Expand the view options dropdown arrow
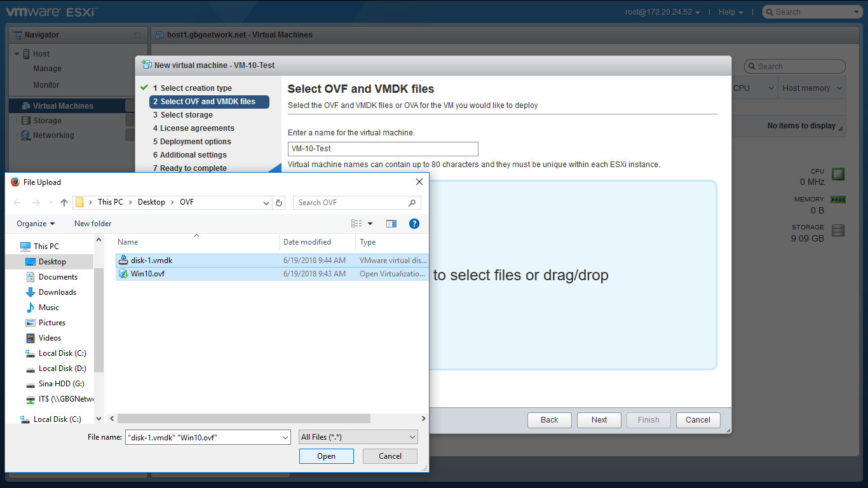Viewport: 868px width, 488px height. click(x=370, y=224)
